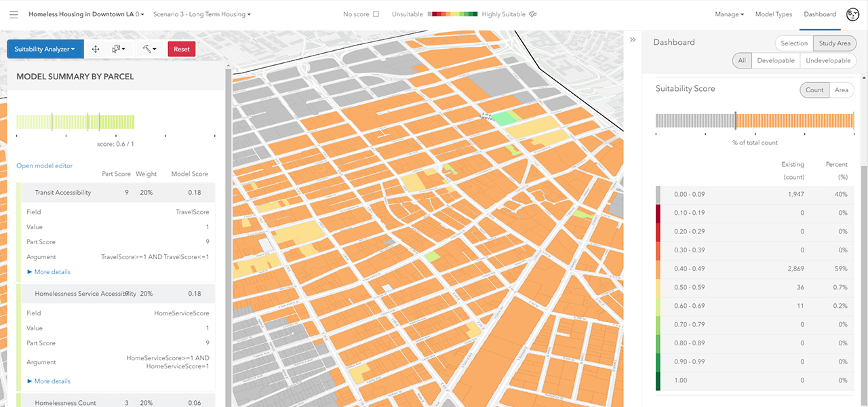Expand More details under Transit Accessibility
The image size is (868, 407).
click(49, 272)
